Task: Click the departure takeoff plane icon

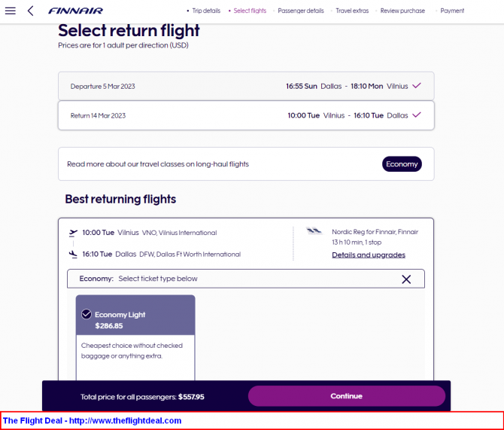Action: 73,233
